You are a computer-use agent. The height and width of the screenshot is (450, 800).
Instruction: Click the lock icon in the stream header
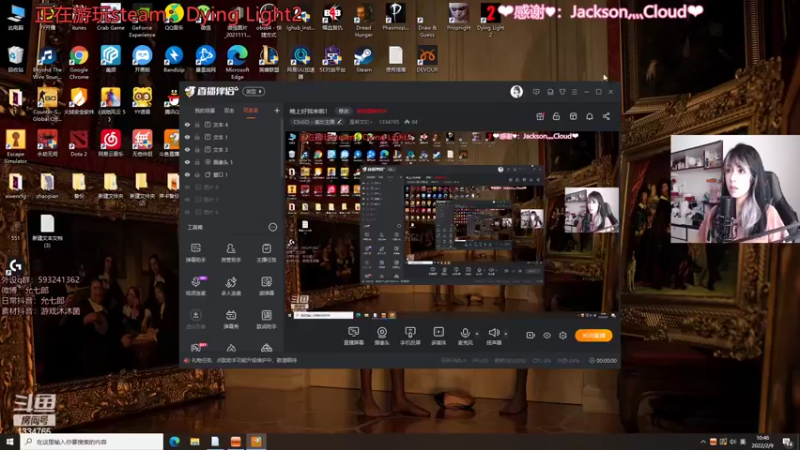[x=556, y=116]
